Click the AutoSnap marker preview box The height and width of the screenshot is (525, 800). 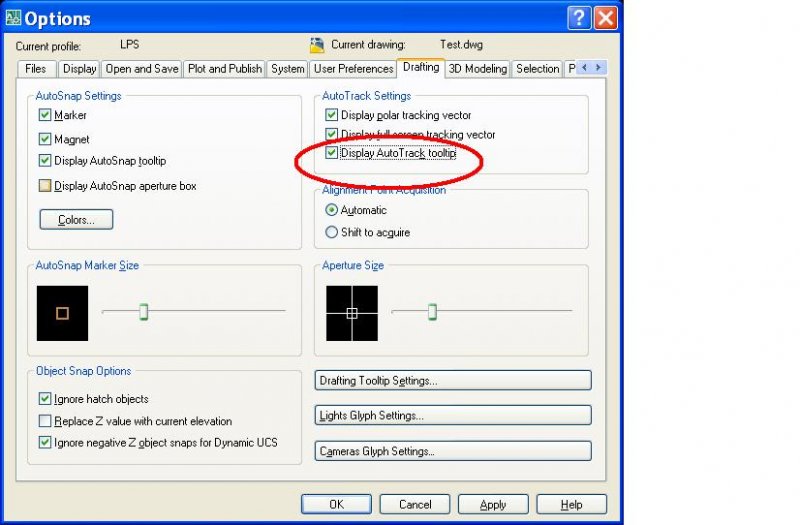(x=62, y=313)
